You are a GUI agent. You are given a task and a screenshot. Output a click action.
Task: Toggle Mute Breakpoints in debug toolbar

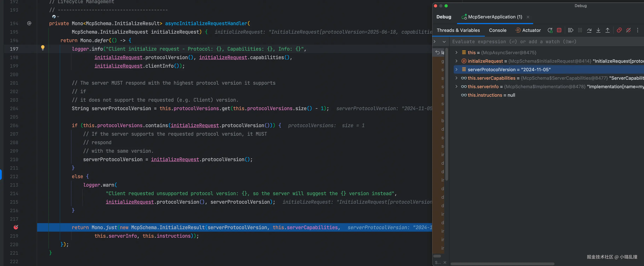pos(628,30)
